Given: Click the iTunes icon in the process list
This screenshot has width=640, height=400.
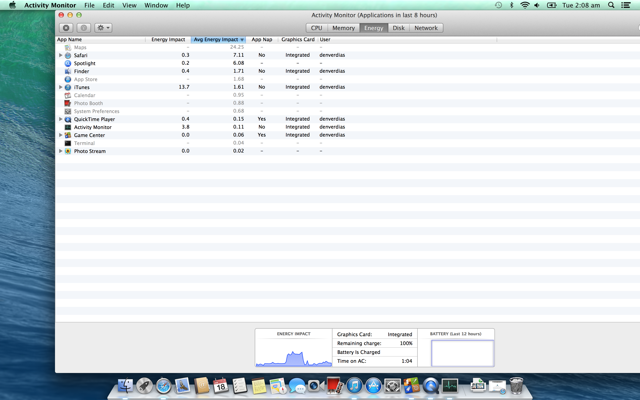Looking at the screenshot, I should tap(68, 87).
